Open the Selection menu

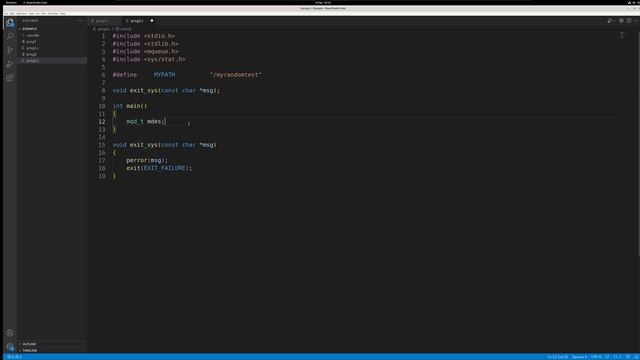pos(22,13)
